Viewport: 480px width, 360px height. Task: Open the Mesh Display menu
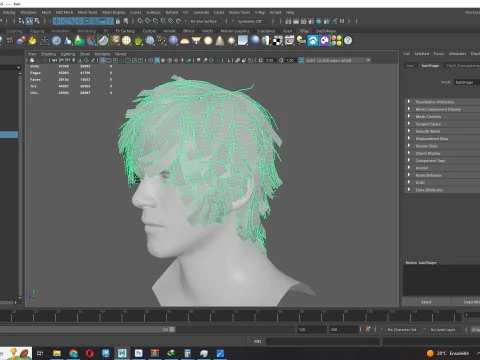pyautogui.click(x=113, y=12)
